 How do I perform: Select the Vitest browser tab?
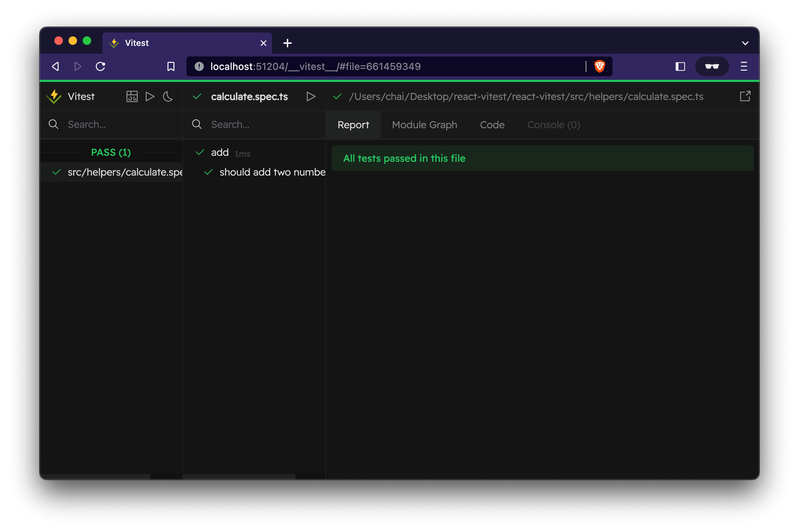coord(187,43)
